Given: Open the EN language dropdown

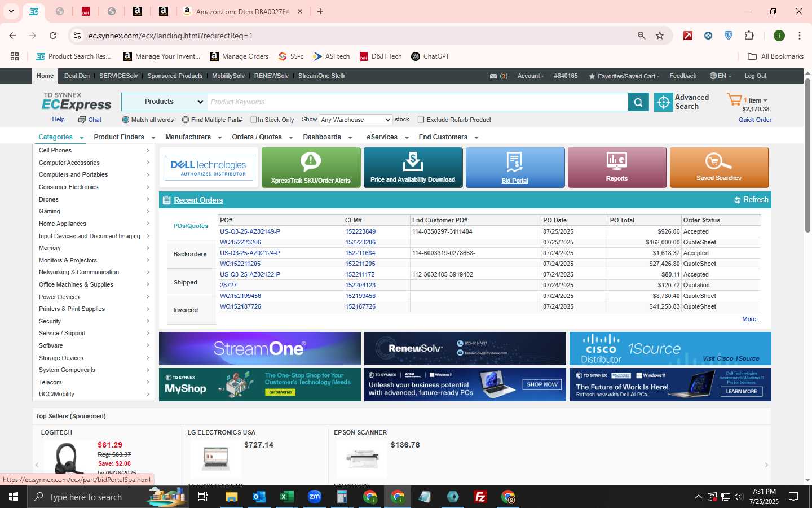Looking at the screenshot, I should [x=721, y=76].
